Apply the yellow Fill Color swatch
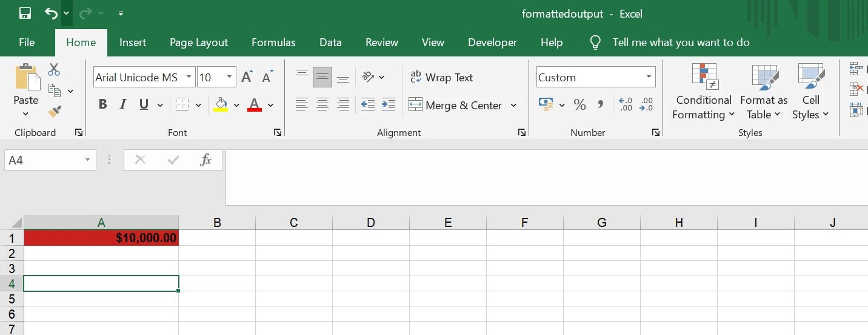The image size is (868, 335). point(221,105)
